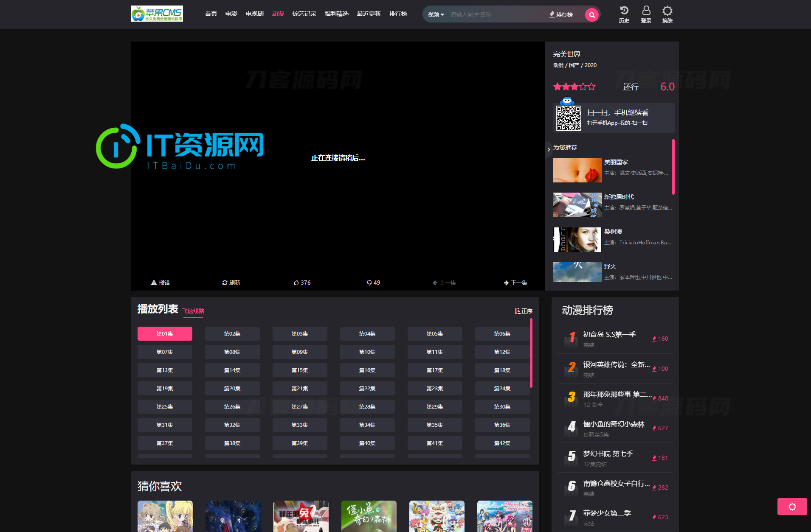Open the 新独居时代 thumbnail

coord(577,205)
